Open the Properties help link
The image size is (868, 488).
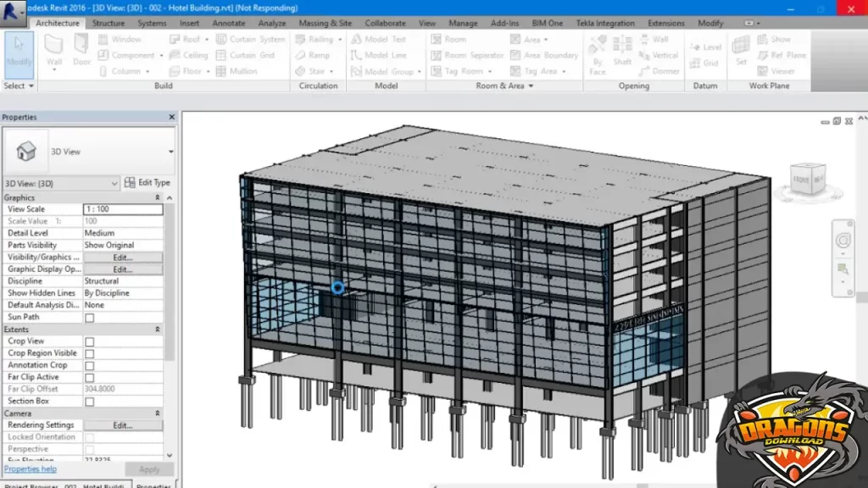(x=31, y=469)
